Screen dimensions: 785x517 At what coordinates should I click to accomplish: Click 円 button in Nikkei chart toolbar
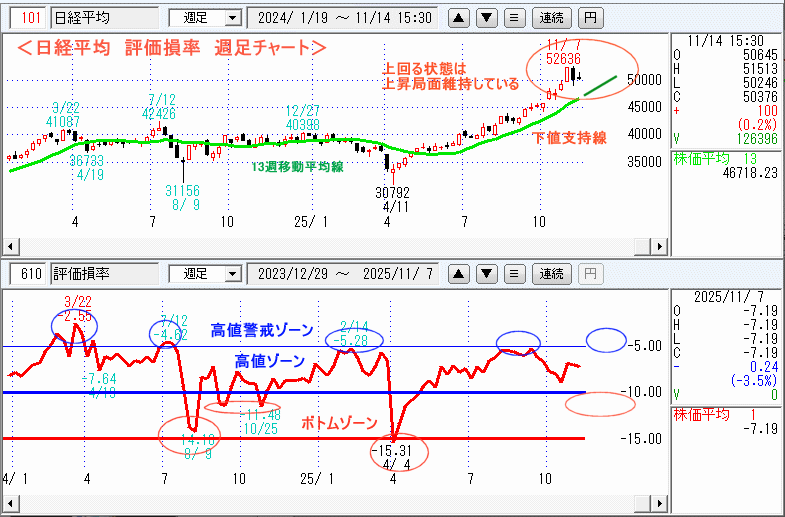click(x=591, y=19)
